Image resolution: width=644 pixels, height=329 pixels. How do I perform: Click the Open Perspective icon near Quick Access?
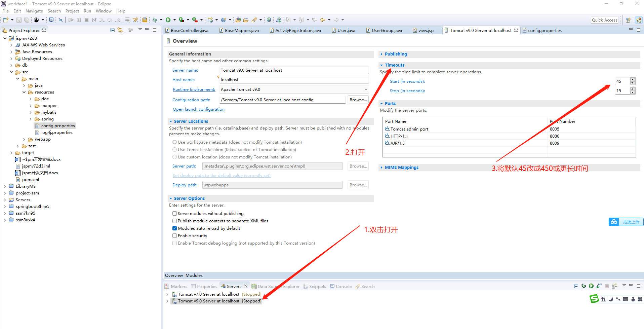pyautogui.click(x=628, y=20)
